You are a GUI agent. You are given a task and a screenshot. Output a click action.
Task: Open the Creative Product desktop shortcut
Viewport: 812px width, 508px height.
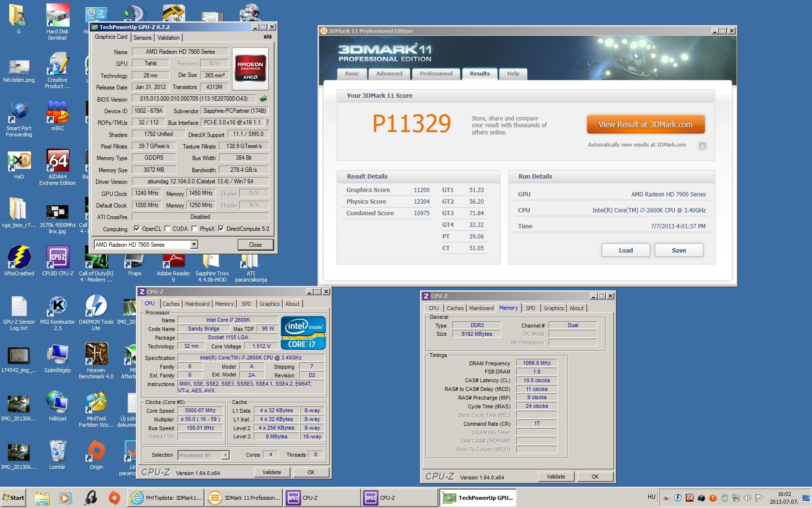[x=57, y=71]
